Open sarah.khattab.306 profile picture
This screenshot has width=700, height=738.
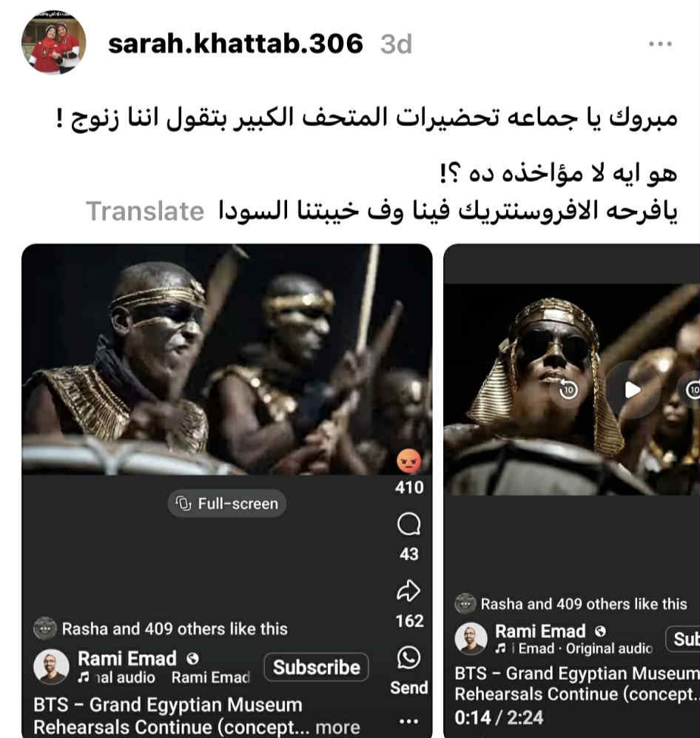click(x=53, y=42)
